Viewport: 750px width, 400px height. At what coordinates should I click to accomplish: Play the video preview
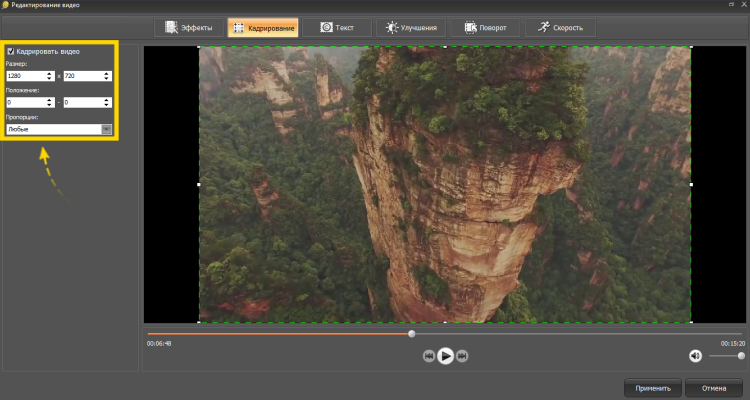tap(445, 355)
